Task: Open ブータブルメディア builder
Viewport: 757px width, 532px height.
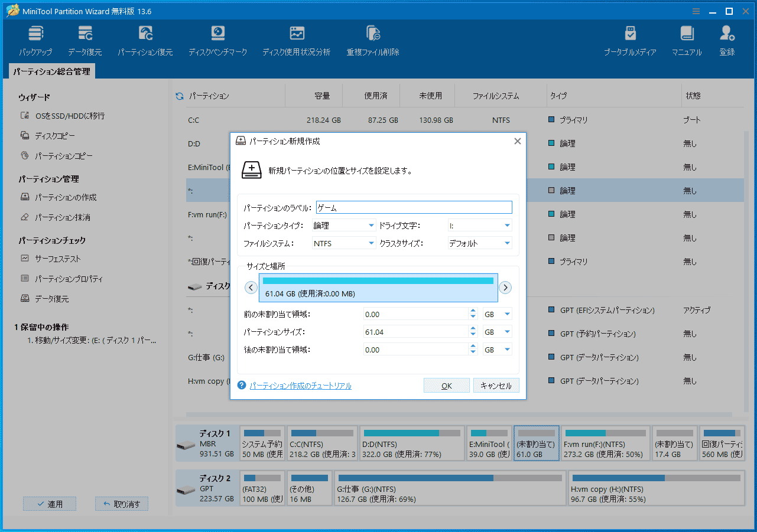Action: tap(630, 41)
